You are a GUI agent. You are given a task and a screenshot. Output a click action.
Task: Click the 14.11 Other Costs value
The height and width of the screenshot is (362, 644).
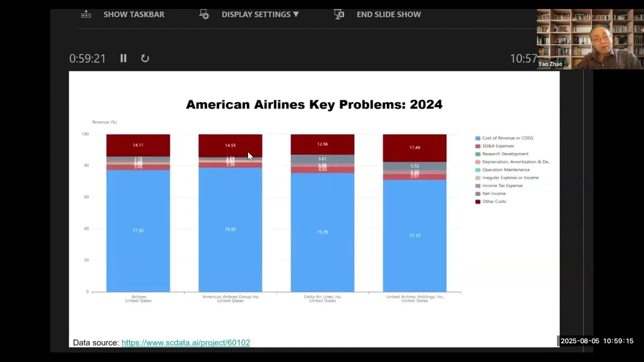pos(138,145)
